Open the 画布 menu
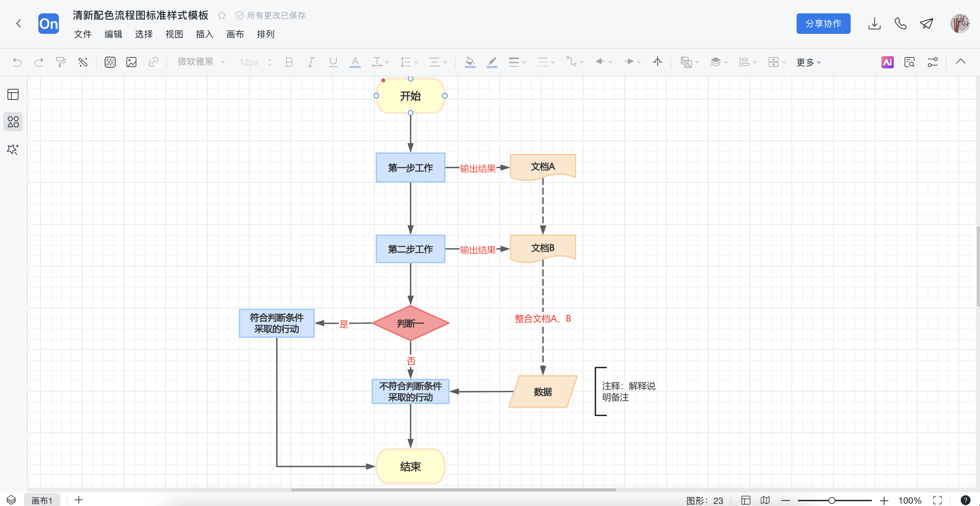980x506 pixels. coord(235,34)
